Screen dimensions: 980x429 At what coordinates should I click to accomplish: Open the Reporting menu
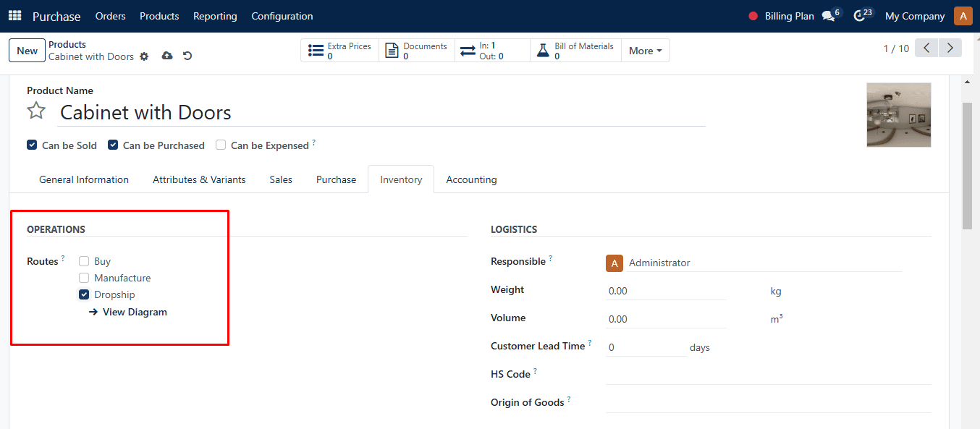click(215, 16)
